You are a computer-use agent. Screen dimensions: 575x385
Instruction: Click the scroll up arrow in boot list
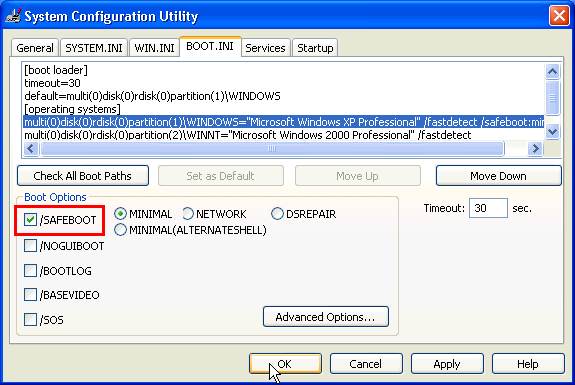(552, 72)
